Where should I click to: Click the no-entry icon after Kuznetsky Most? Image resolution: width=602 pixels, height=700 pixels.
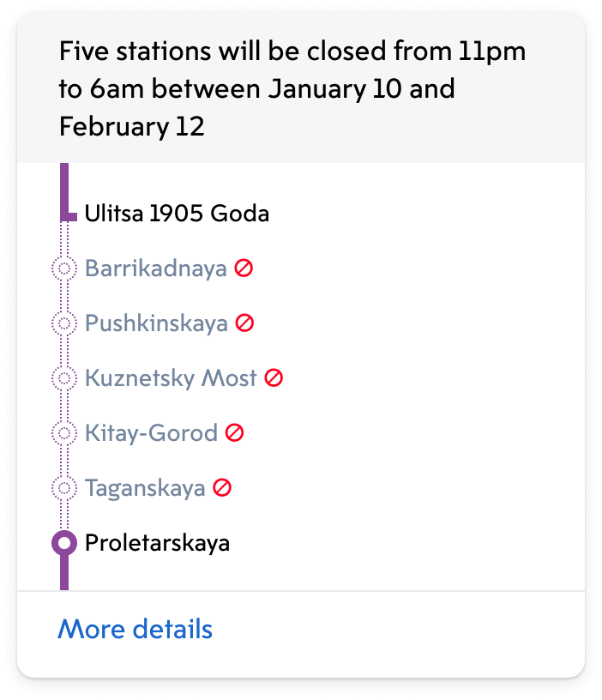[x=274, y=378]
